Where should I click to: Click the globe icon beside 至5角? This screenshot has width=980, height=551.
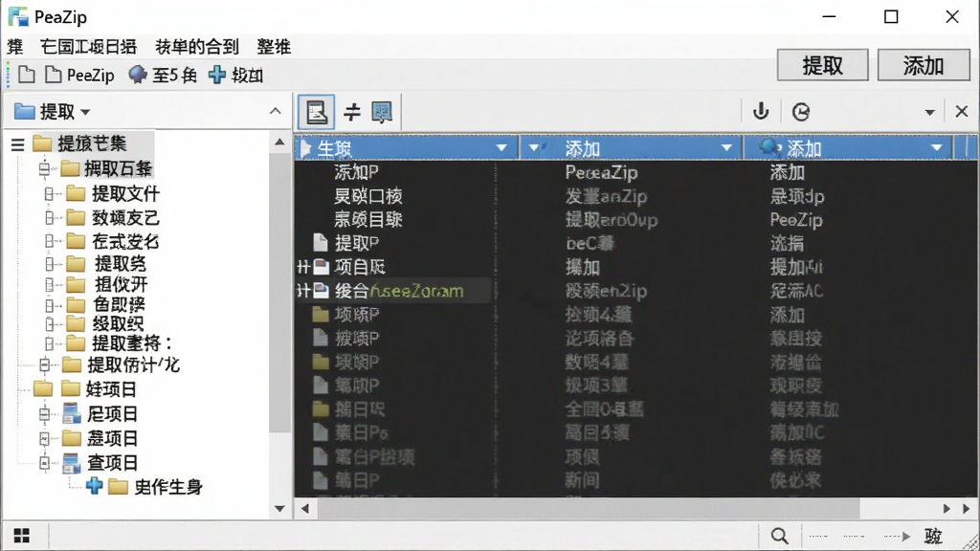(138, 75)
